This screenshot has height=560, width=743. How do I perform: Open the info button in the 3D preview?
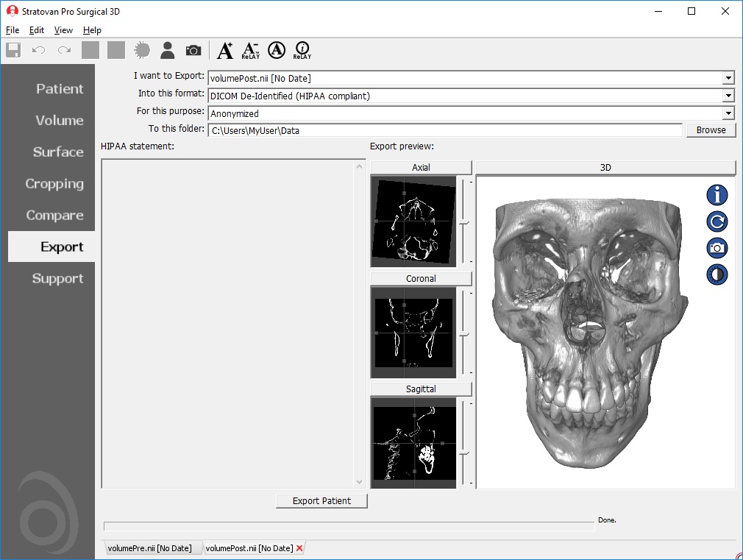(717, 195)
